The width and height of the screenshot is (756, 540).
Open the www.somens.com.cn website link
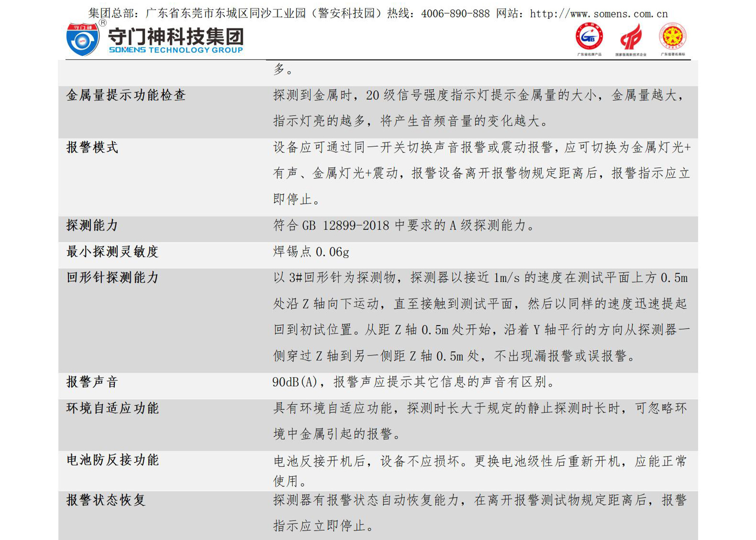(x=599, y=14)
